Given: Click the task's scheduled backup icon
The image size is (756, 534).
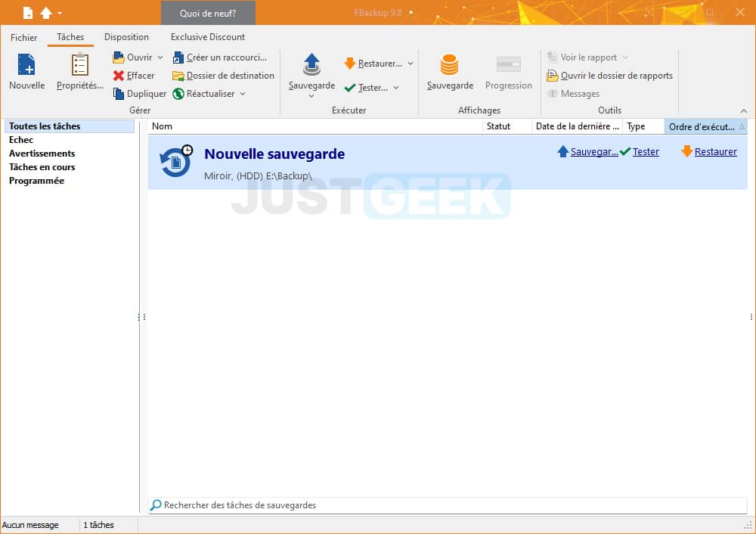Looking at the screenshot, I should [x=176, y=161].
